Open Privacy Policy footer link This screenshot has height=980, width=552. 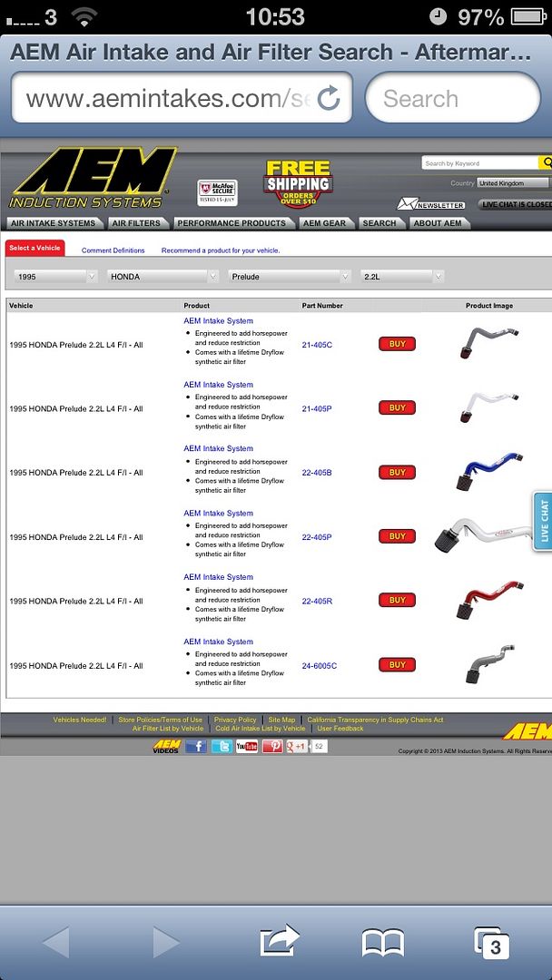pyautogui.click(x=235, y=720)
